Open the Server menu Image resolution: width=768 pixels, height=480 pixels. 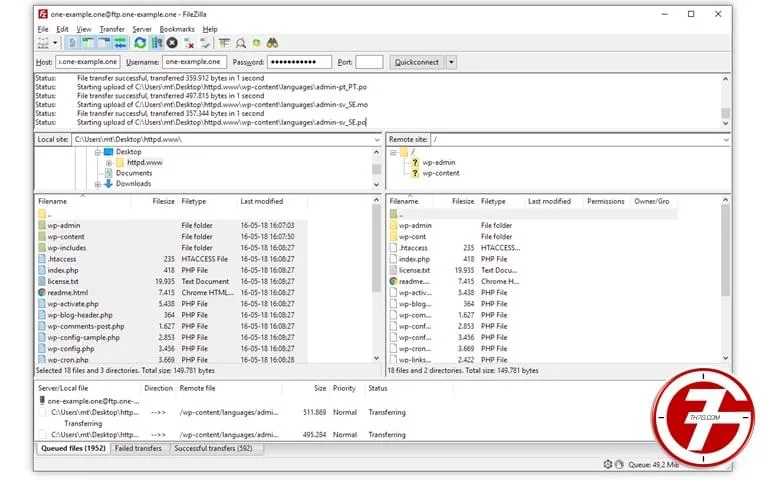click(142, 29)
